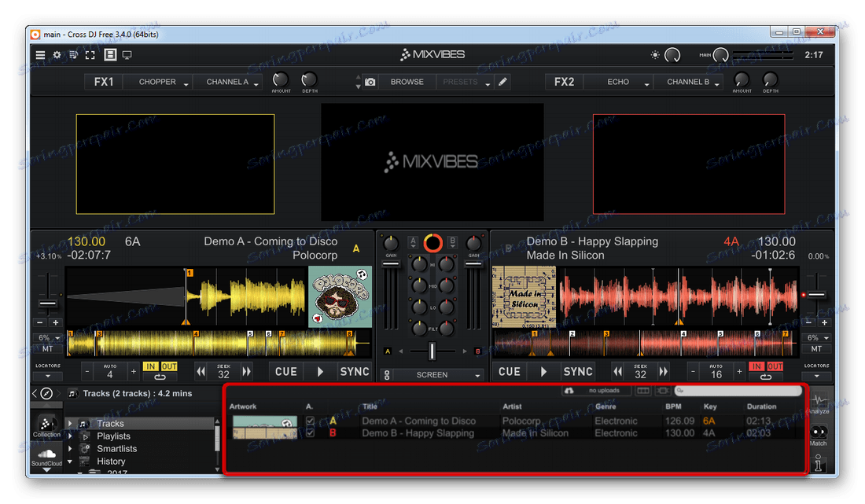Open the Collection source icon

(46, 425)
